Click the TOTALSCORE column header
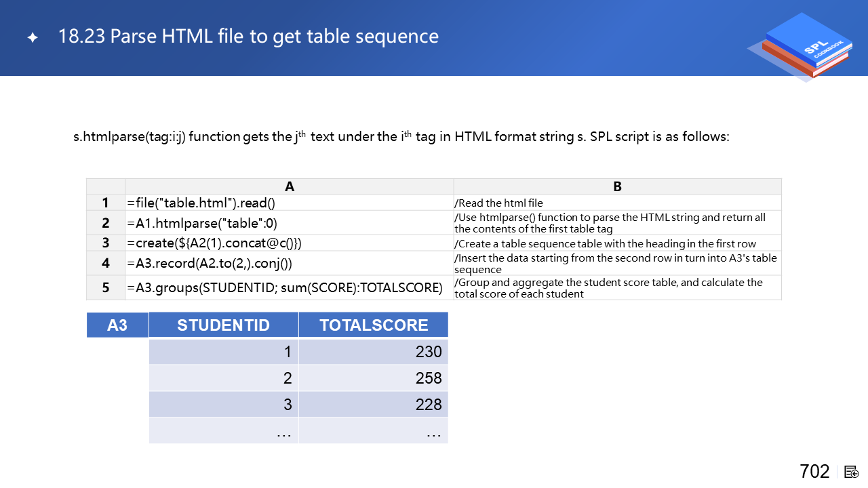 (374, 325)
